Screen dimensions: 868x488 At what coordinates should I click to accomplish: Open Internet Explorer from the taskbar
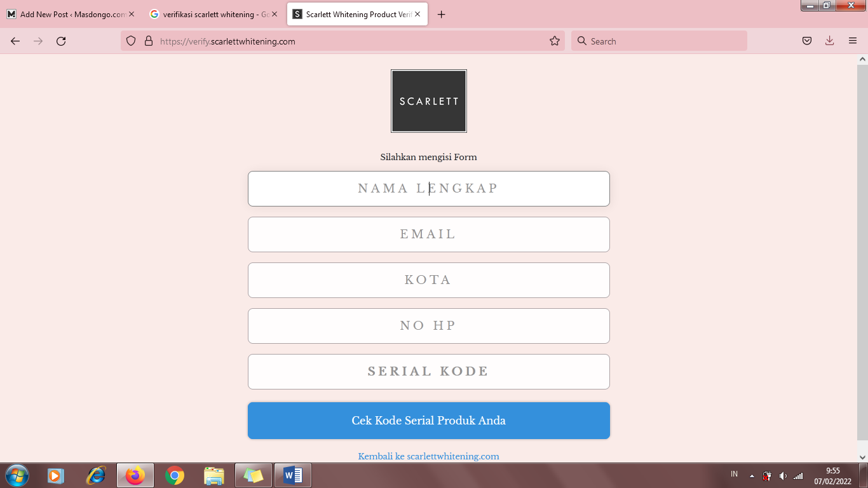click(95, 475)
